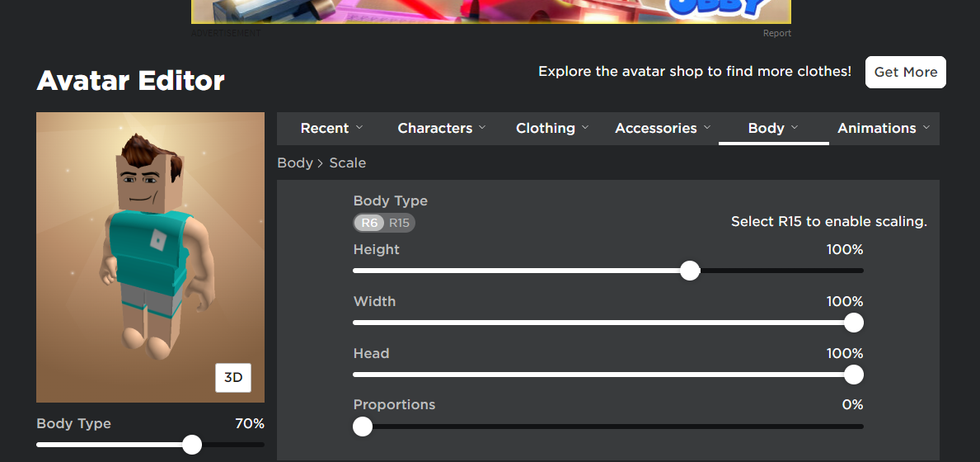The height and width of the screenshot is (462, 980).
Task: Click the Head 100% value
Action: 844,353
